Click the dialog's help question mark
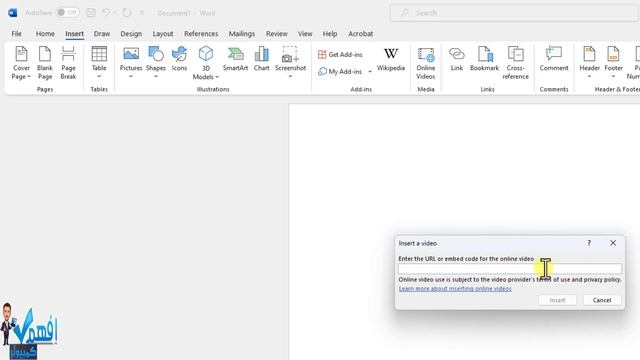 (589, 243)
